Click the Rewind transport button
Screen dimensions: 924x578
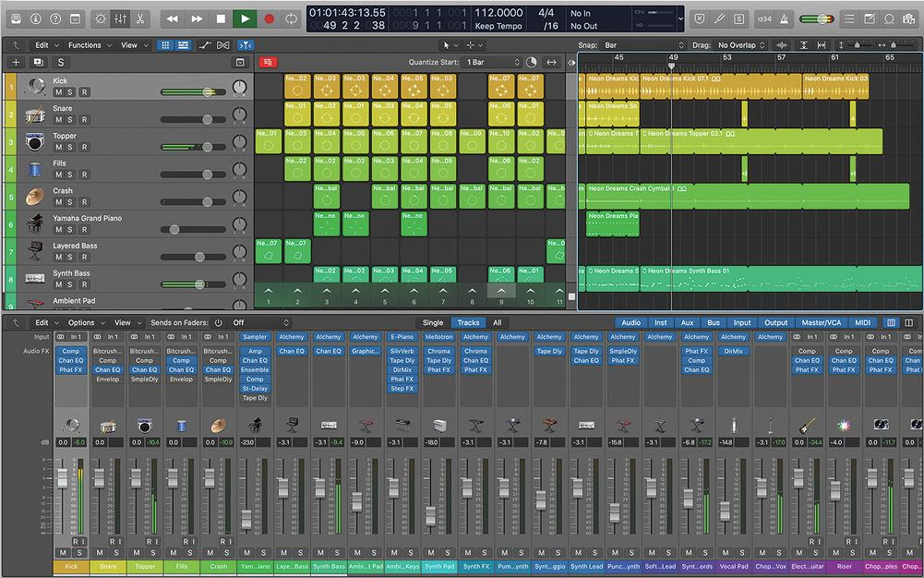[172, 18]
